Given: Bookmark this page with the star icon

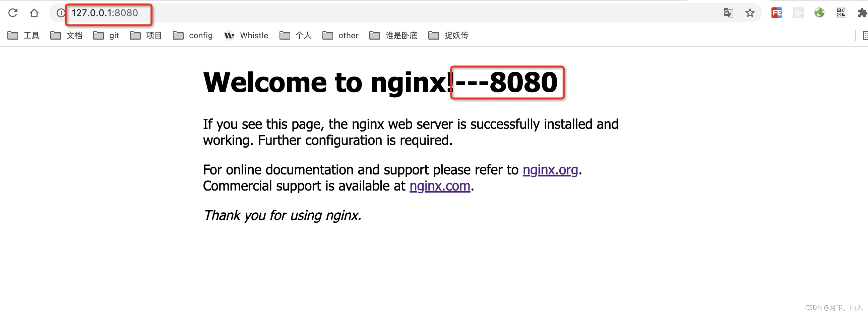Looking at the screenshot, I should pos(750,13).
